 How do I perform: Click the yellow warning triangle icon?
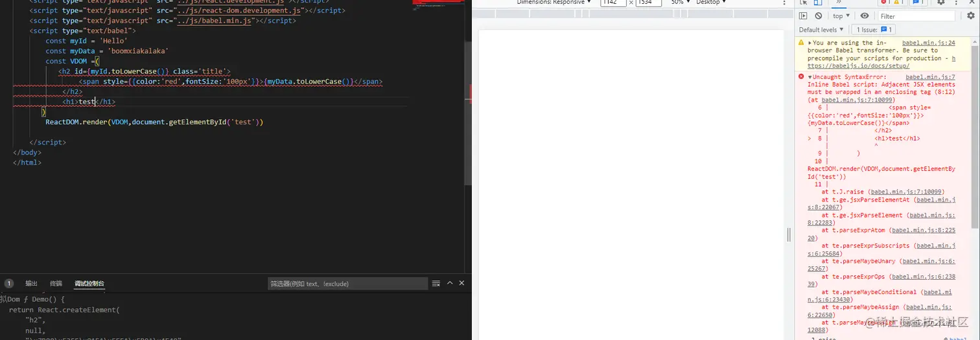(x=801, y=43)
